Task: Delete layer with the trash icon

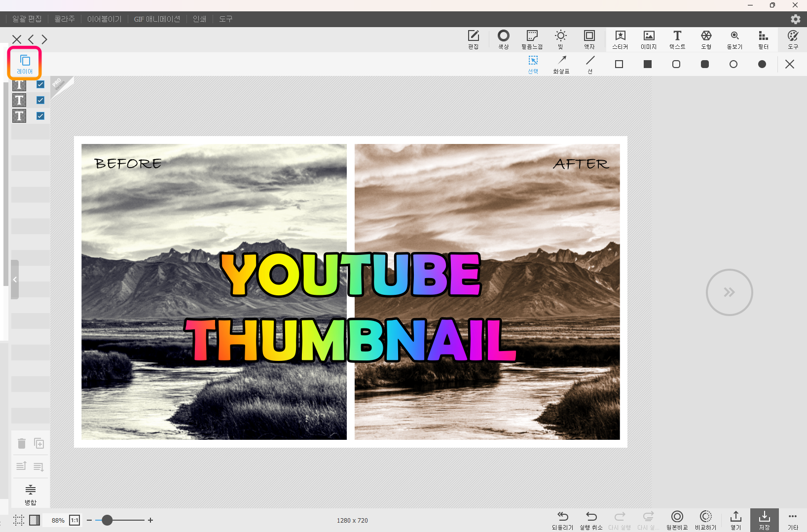Action: (21, 443)
